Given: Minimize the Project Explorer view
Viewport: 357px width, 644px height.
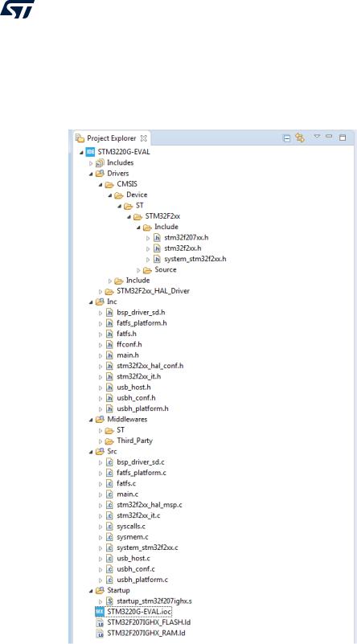Looking at the screenshot, I should click(329, 137).
